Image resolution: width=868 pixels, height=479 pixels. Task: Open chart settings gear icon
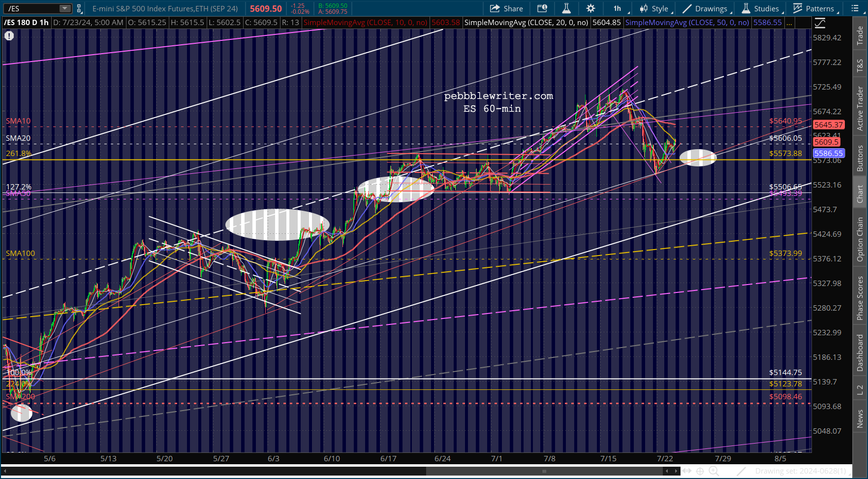click(590, 8)
